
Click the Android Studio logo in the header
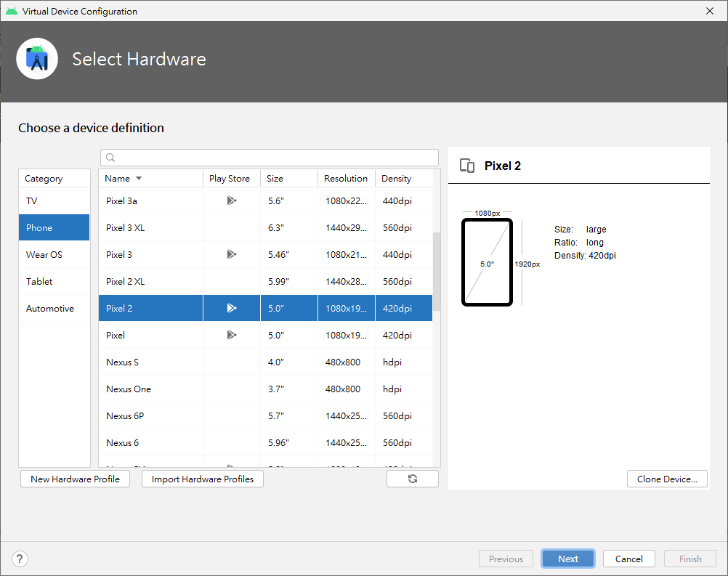[x=37, y=59]
